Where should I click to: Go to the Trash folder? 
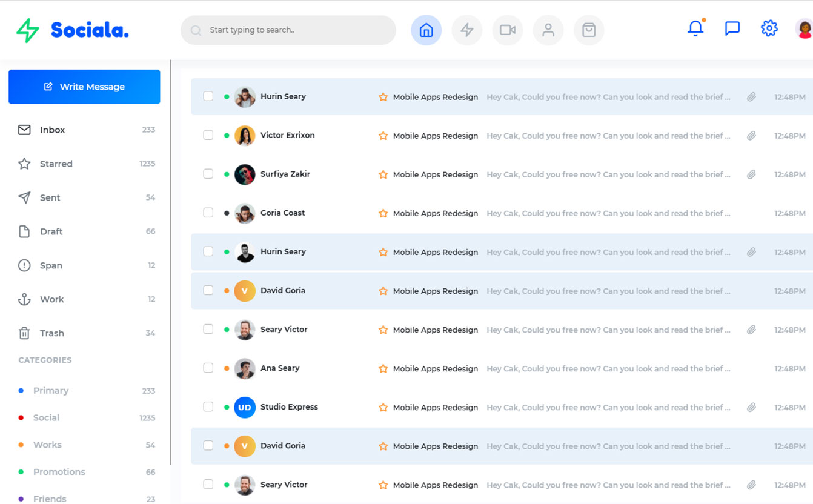(51, 333)
